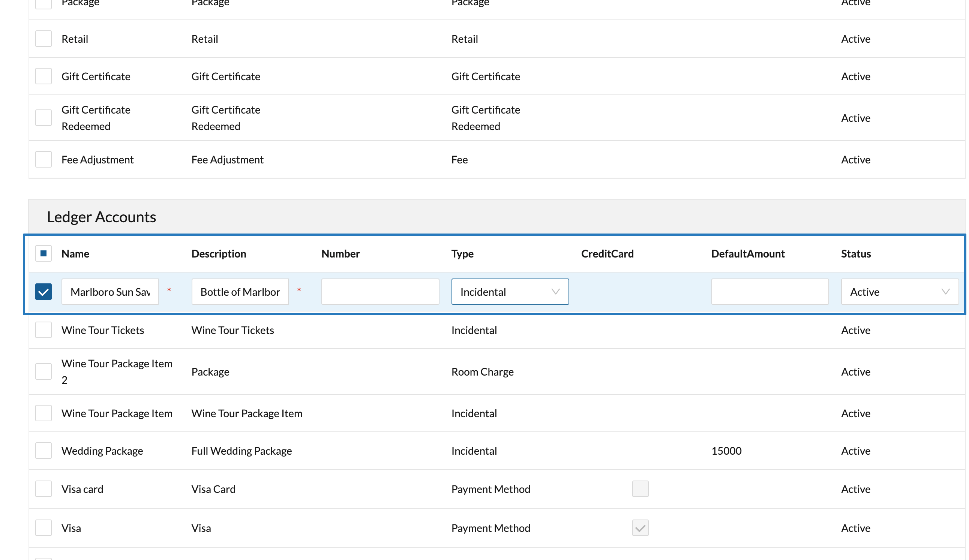Check the Retail row checkbox

43,39
